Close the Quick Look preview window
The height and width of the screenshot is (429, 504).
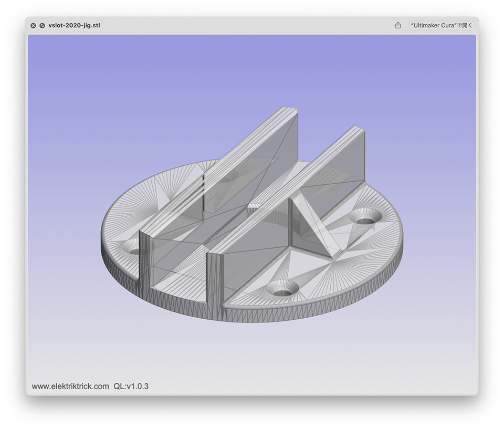point(33,25)
